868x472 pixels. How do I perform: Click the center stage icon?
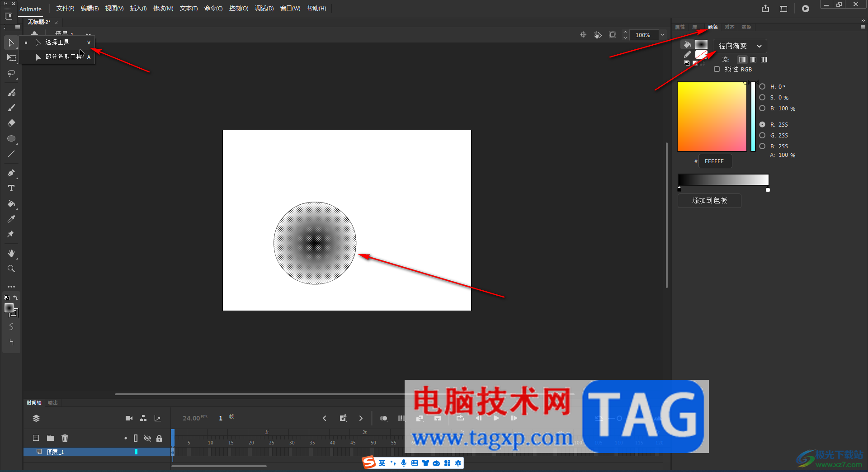(583, 35)
